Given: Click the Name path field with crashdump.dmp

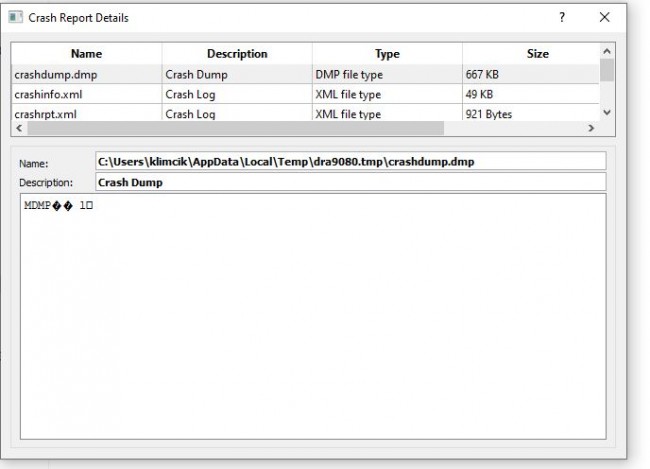Looking at the screenshot, I should [351, 161].
